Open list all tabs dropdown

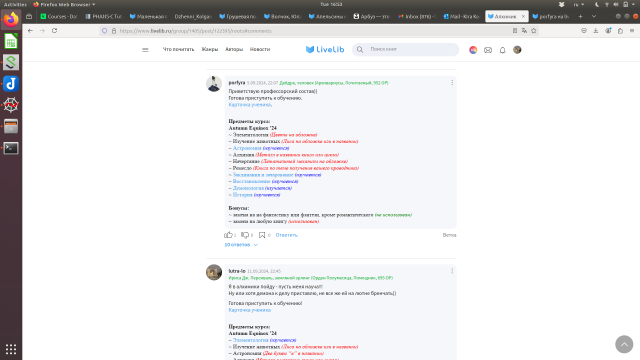pos(594,16)
